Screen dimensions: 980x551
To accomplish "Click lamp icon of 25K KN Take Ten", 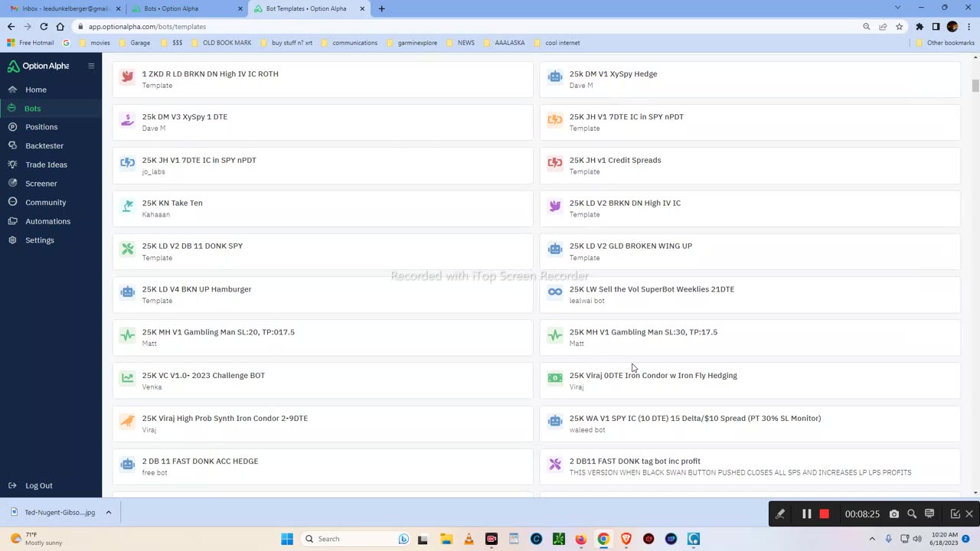I will click(x=128, y=206).
